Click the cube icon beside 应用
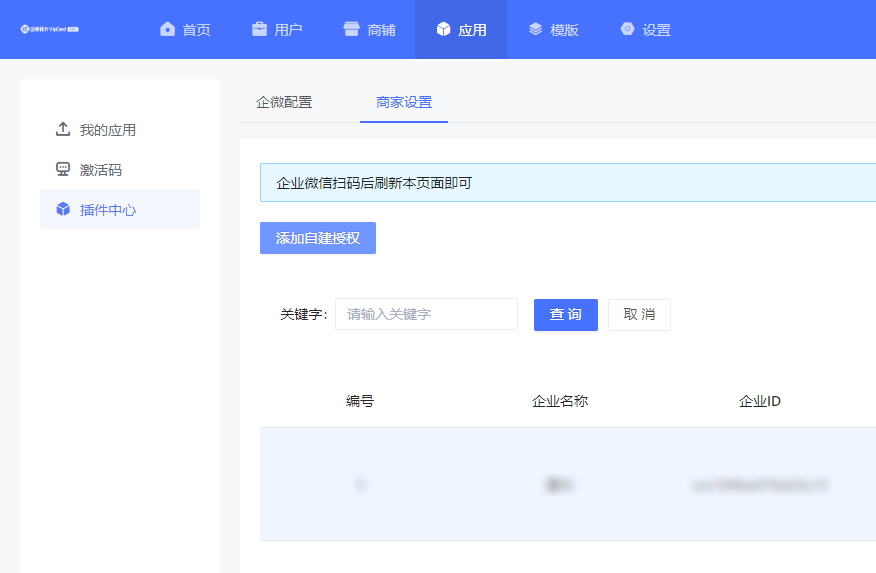Viewport: 876px width, 573px height. tap(444, 29)
